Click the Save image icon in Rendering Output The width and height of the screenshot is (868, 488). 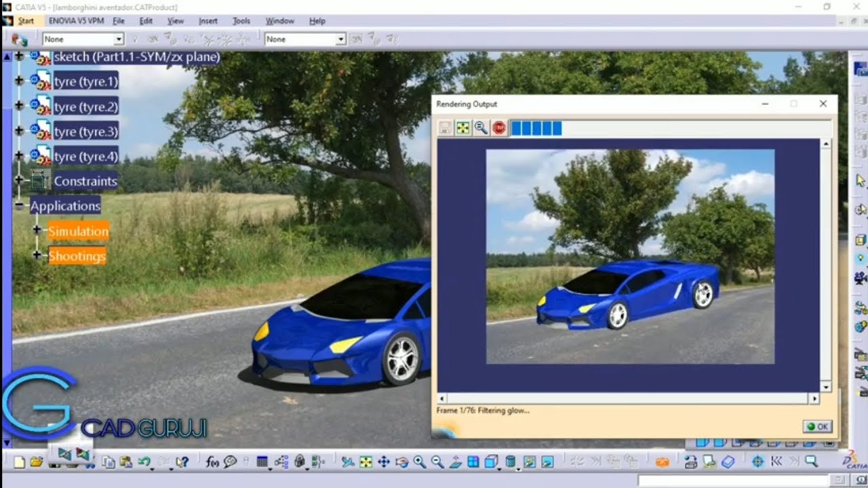click(445, 127)
